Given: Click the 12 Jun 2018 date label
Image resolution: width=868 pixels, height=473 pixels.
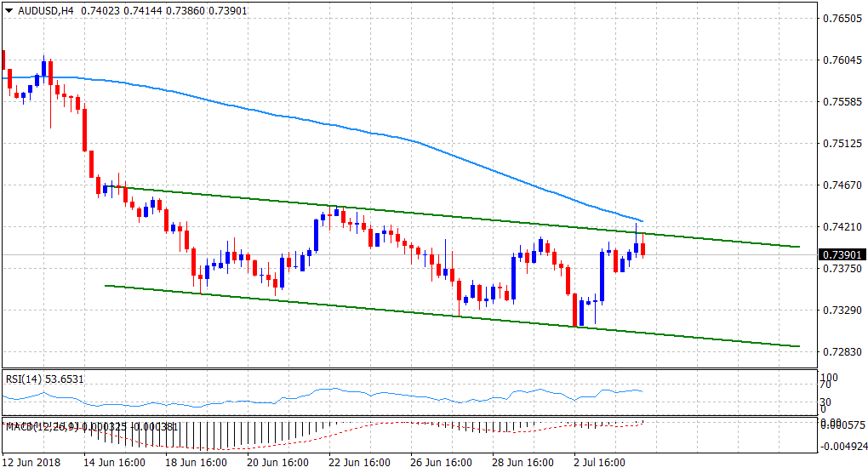Looking at the screenshot, I should (x=31, y=463).
